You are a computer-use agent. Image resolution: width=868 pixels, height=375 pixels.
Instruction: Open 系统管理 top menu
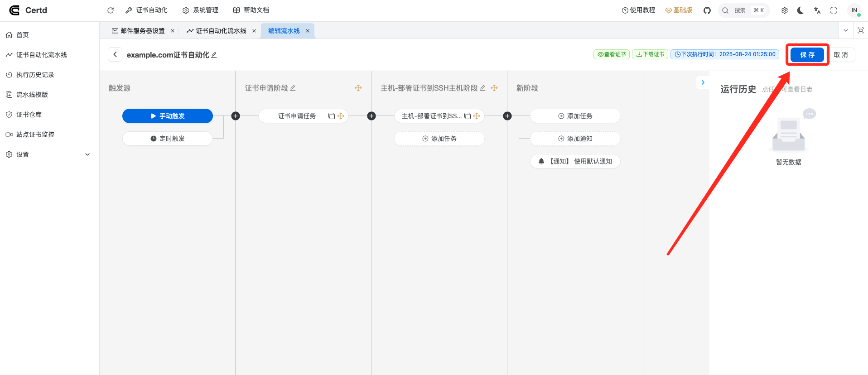pyautogui.click(x=200, y=10)
